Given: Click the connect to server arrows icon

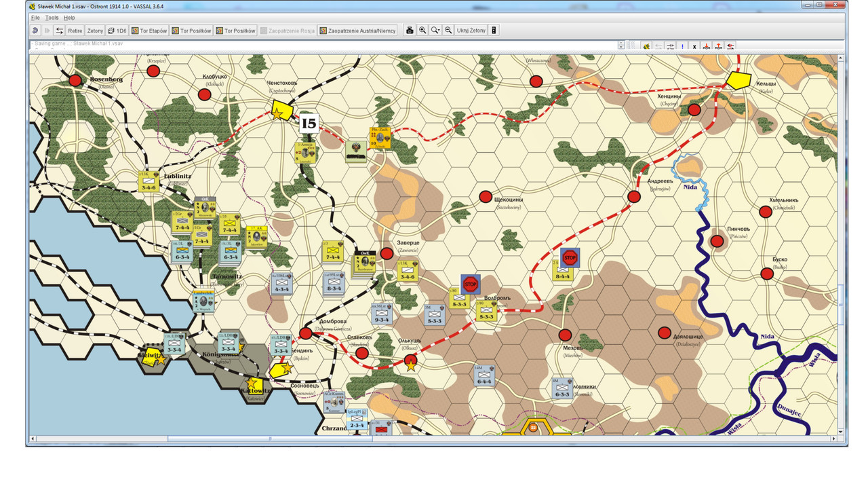Looking at the screenshot, I should [59, 31].
